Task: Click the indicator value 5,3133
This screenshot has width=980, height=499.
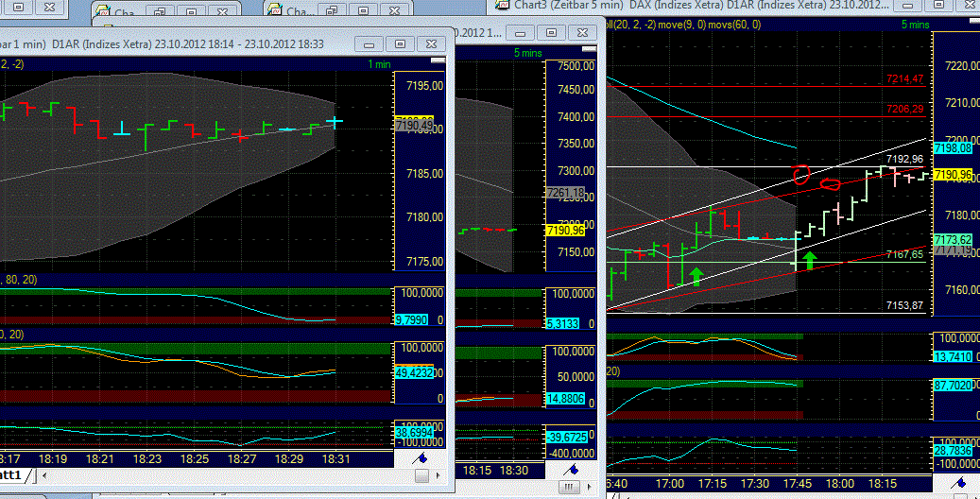Action: click(562, 323)
